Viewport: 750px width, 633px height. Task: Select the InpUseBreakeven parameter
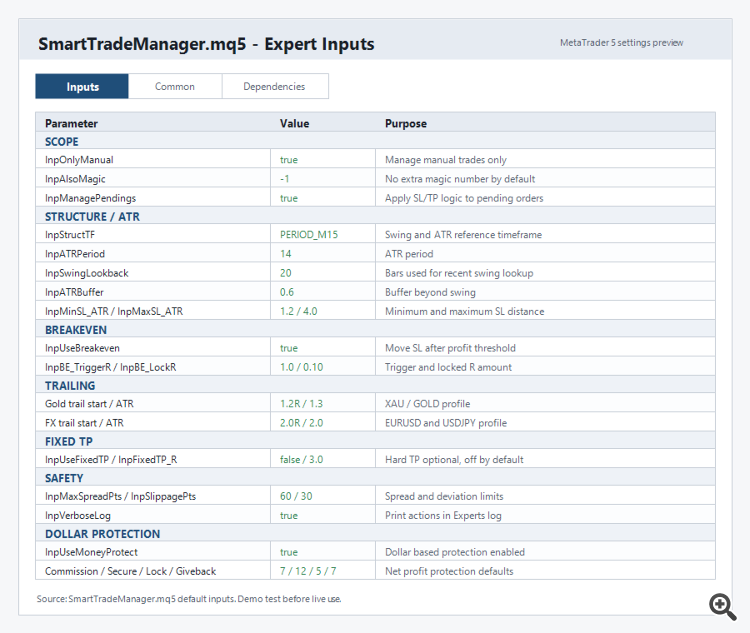coord(82,348)
